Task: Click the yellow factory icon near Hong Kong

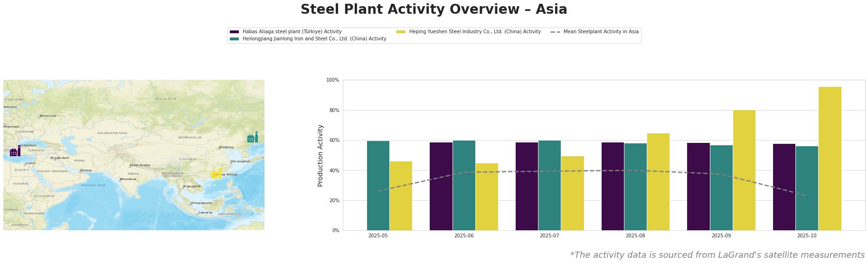Action: click(x=216, y=174)
